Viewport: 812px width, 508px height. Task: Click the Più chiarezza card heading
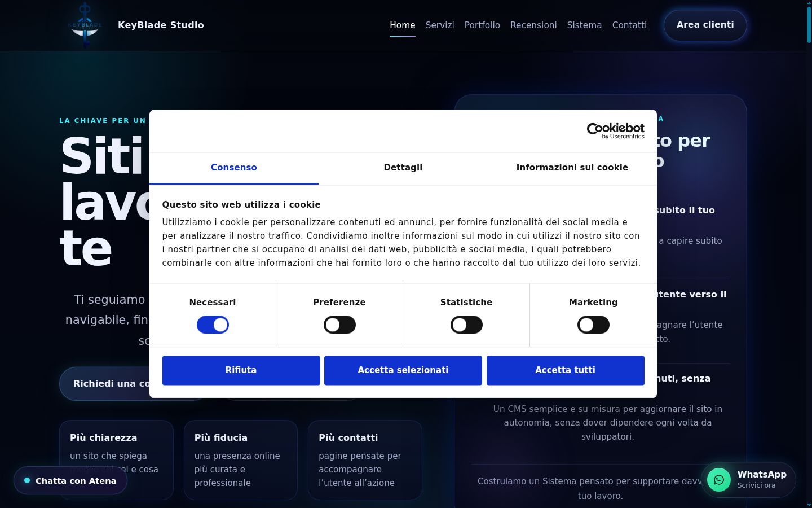[x=104, y=438]
